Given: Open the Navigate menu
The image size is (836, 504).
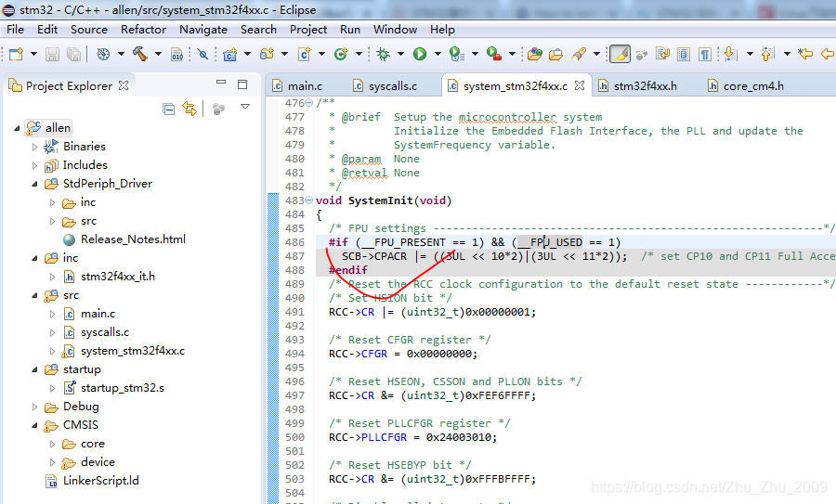Looking at the screenshot, I should point(203,30).
